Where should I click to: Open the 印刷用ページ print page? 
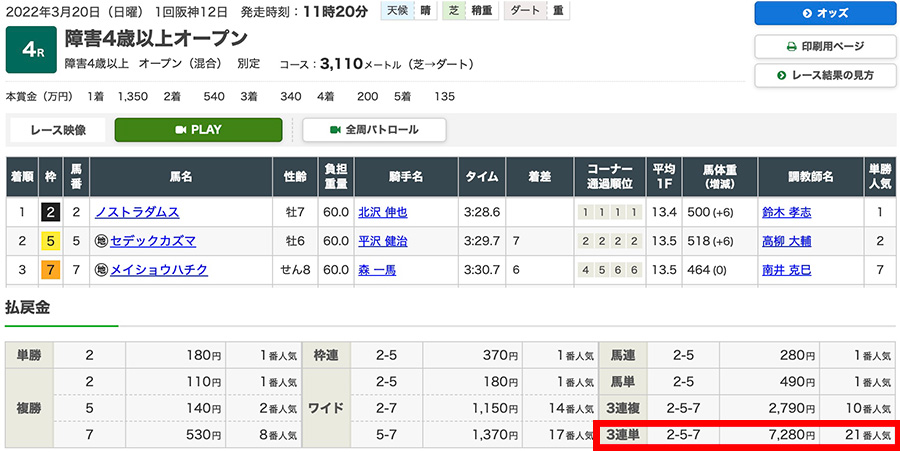pos(825,46)
